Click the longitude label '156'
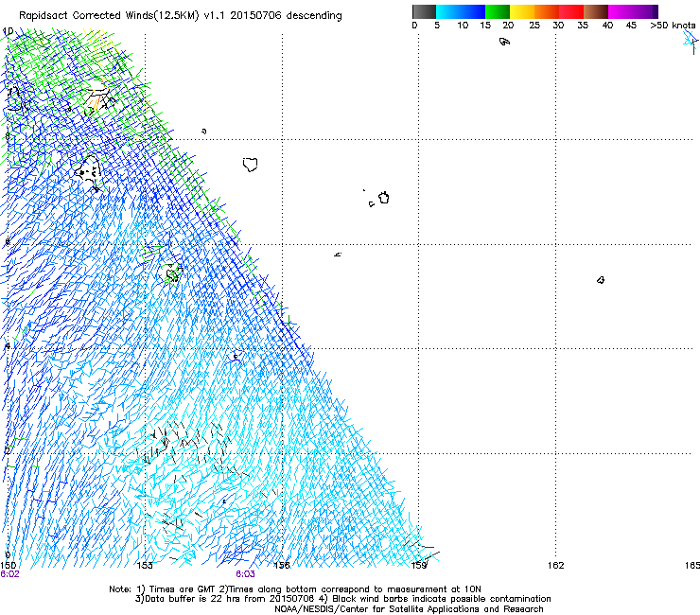 click(x=282, y=566)
